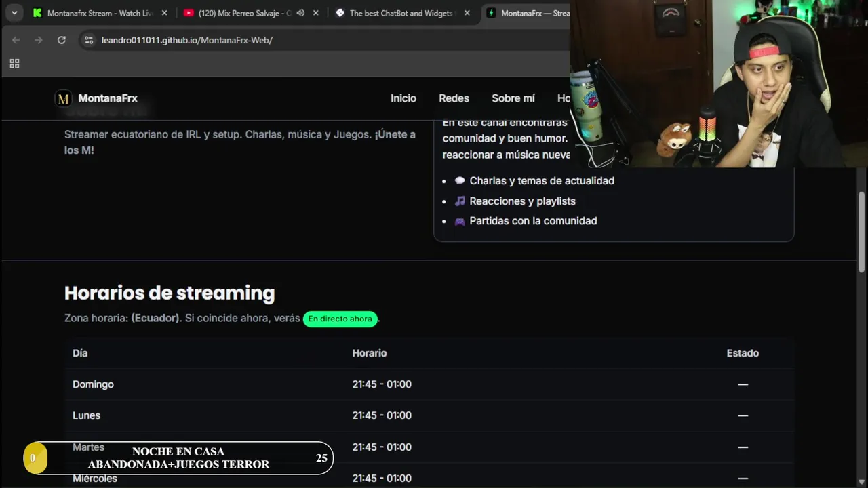Click the yellow goal counter circle overlay
868x488 pixels.
click(x=35, y=458)
